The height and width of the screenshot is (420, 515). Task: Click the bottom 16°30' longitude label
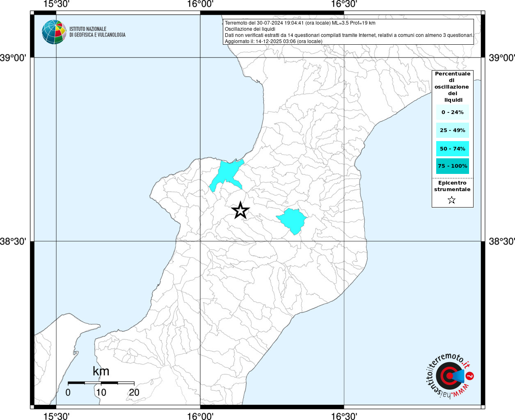tap(344, 416)
